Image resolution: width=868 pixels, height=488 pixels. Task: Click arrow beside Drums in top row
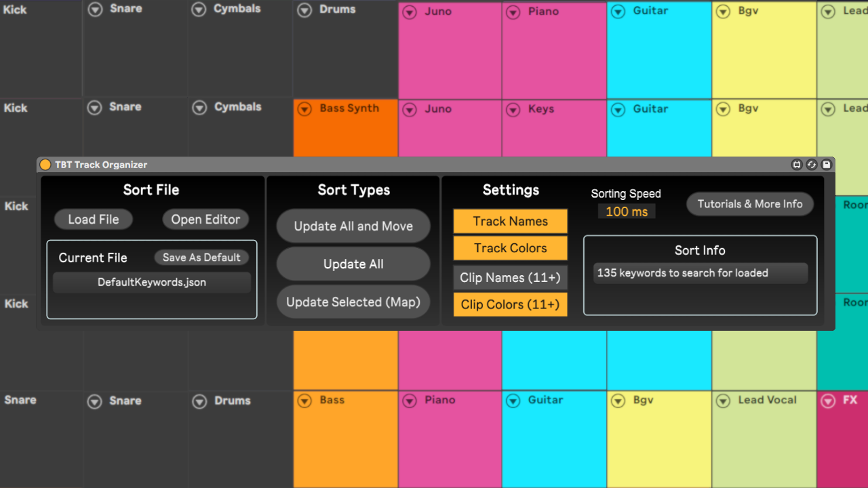pos(305,9)
